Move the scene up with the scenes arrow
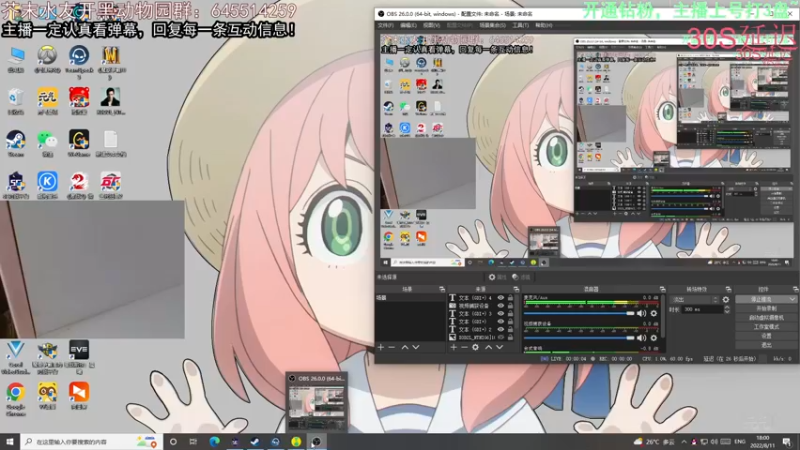 coord(405,347)
